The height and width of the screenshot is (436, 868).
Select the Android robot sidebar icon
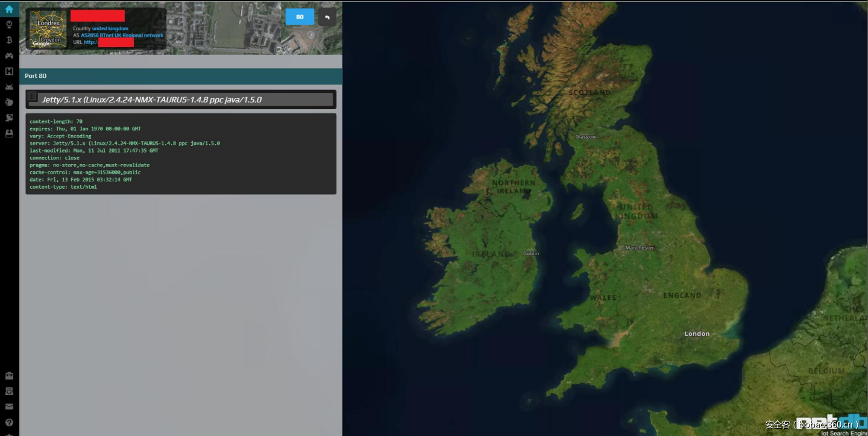click(x=9, y=87)
